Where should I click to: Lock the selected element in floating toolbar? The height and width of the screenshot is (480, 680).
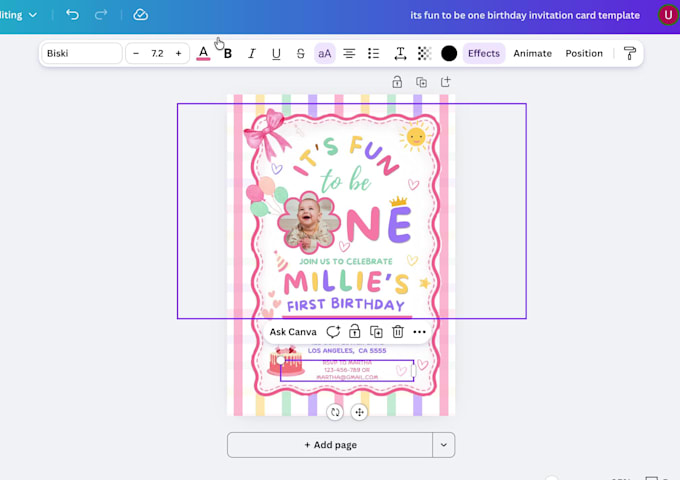coord(354,332)
